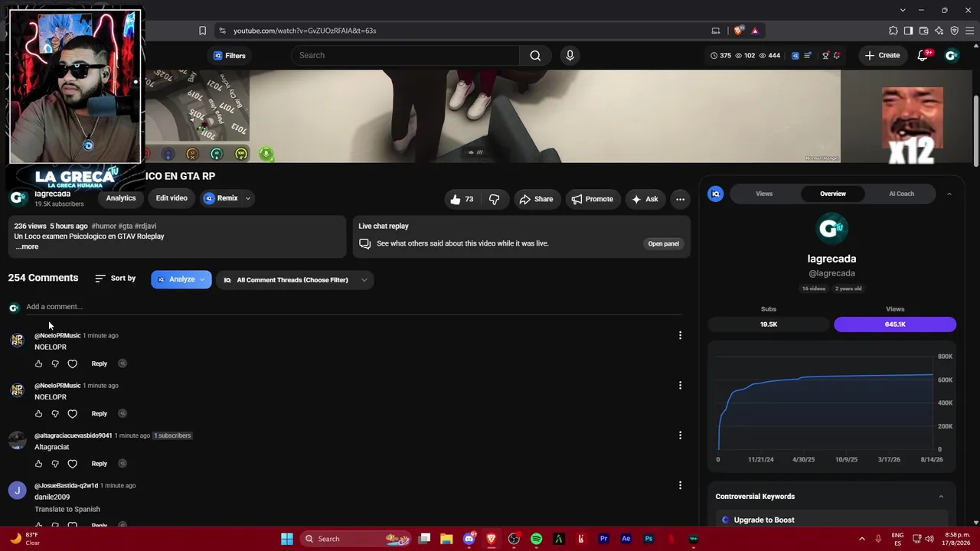Click the YouTube search magnifier button
This screenshot has width=980, height=551.
coord(535,55)
